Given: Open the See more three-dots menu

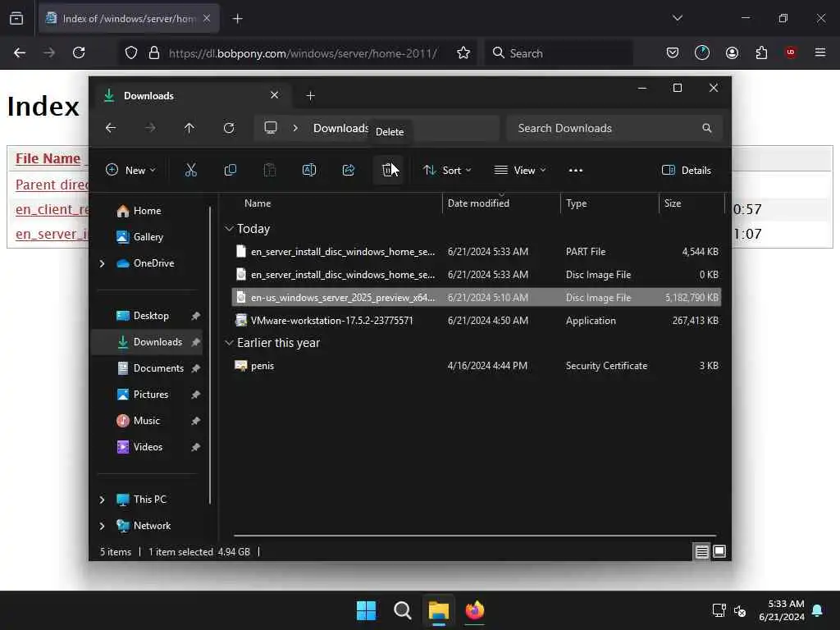Looking at the screenshot, I should 575,171.
